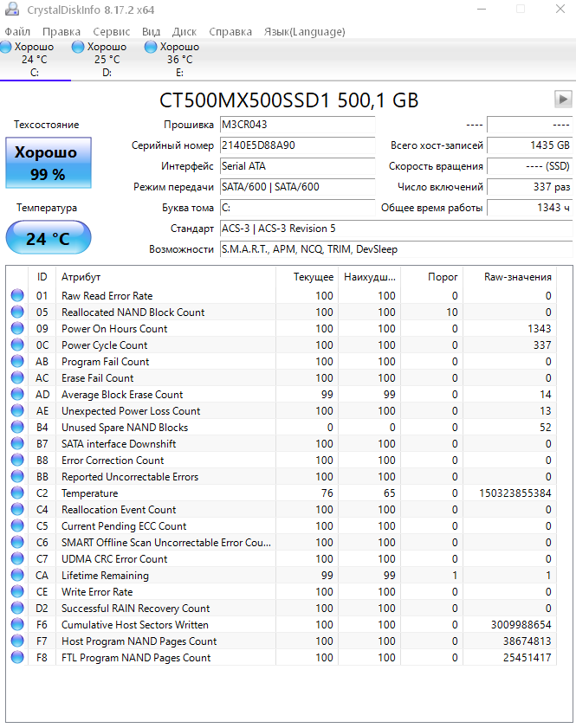Open the Сервис menu

(x=112, y=32)
